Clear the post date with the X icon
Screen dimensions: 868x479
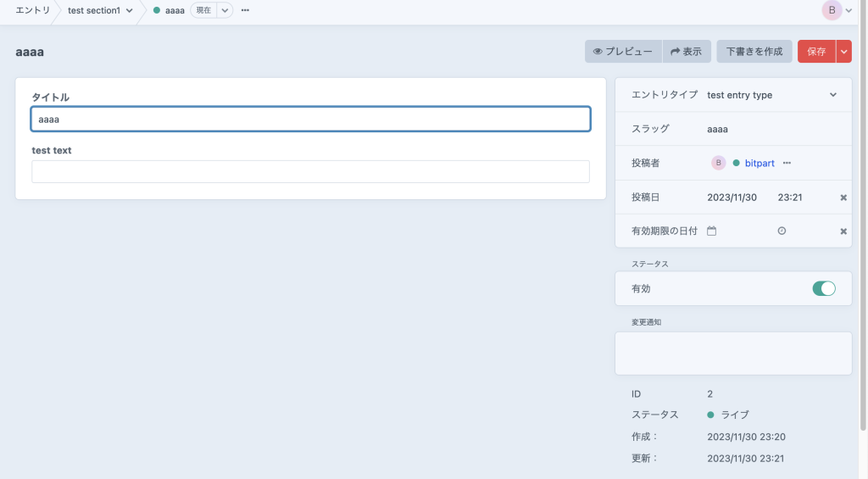pos(843,198)
